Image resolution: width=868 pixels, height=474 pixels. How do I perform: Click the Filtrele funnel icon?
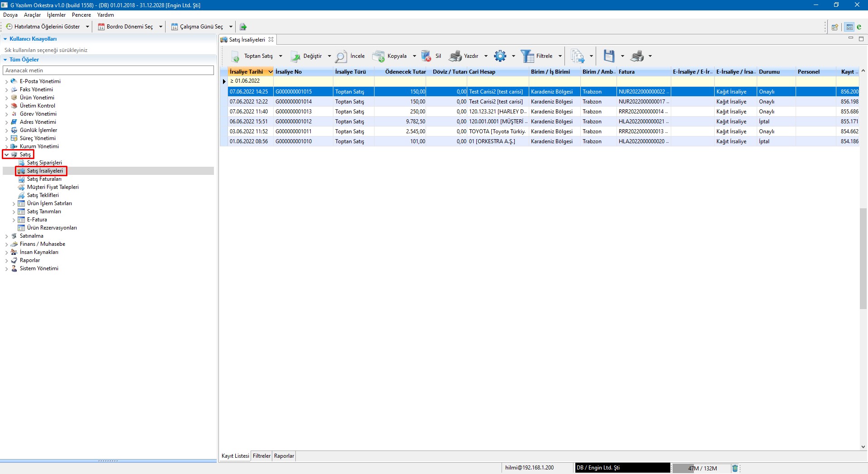coord(527,56)
